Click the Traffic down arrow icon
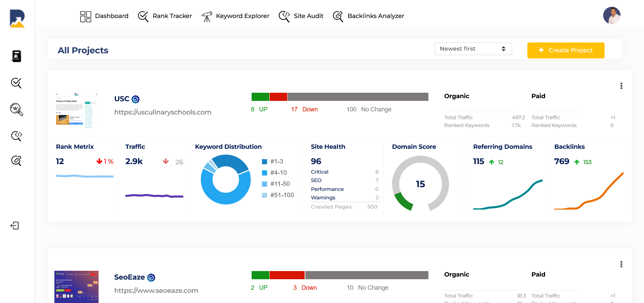644x303 pixels. [x=166, y=161]
